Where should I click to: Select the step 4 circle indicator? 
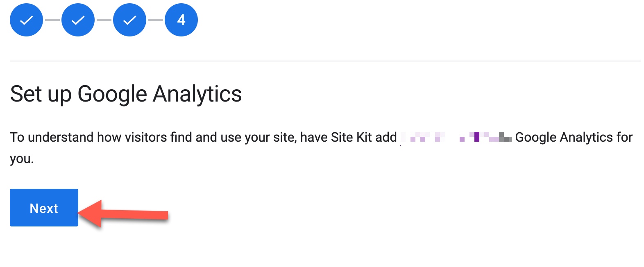181,20
